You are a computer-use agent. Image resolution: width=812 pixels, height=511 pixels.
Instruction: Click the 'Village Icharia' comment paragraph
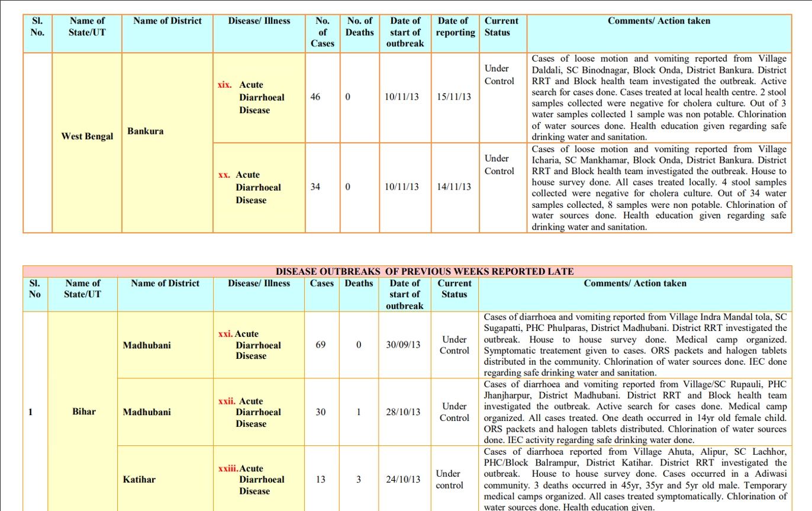pos(659,188)
